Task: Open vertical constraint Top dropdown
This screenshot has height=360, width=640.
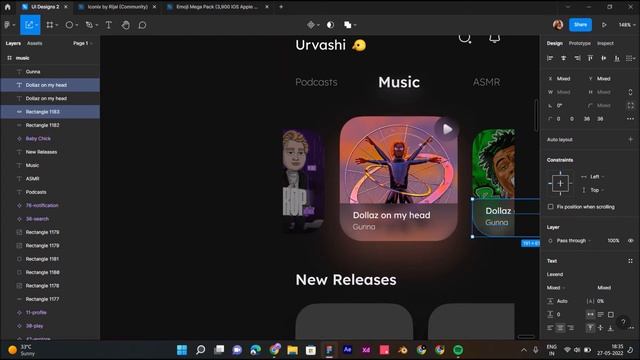Action: click(x=597, y=190)
